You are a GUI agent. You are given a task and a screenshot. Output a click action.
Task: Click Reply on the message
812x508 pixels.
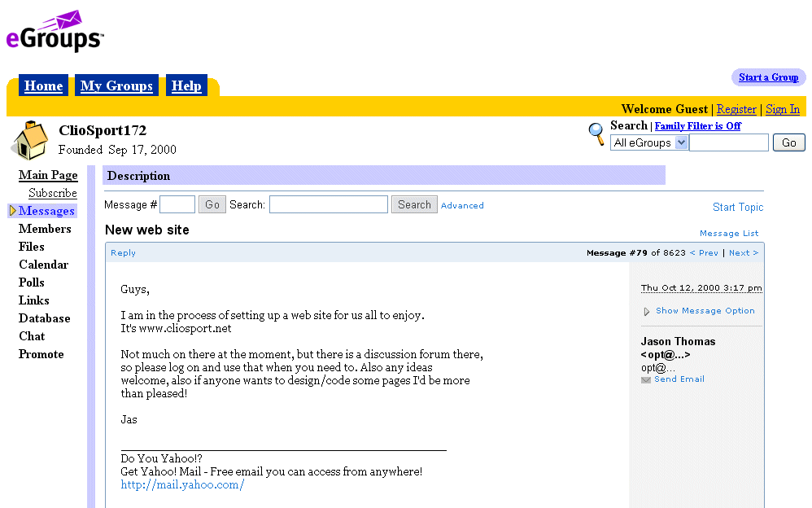tap(124, 253)
